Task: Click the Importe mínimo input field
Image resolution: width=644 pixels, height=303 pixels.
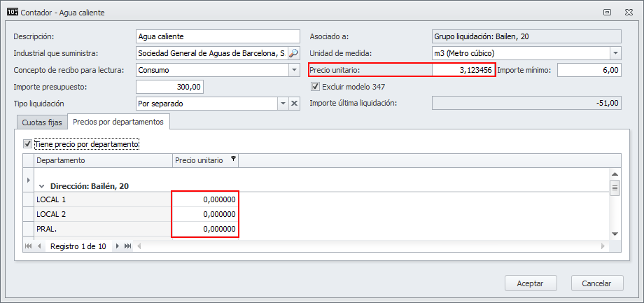Action: pyautogui.click(x=589, y=70)
